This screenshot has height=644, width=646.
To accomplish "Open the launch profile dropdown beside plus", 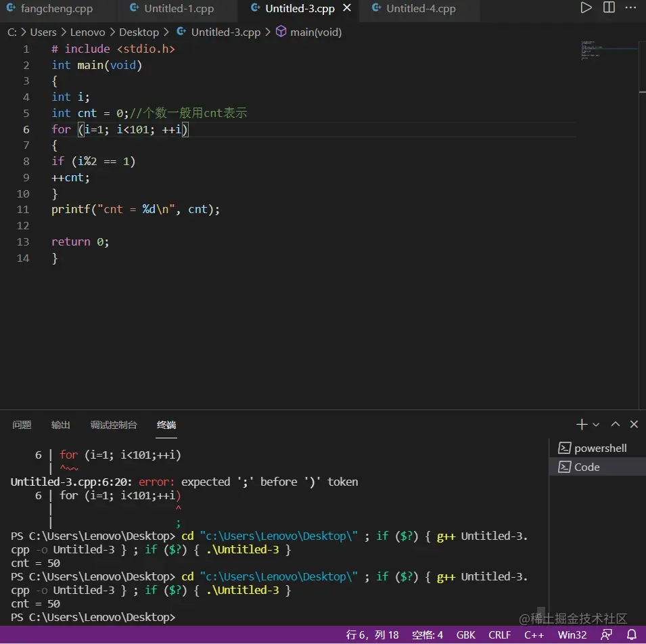I will [x=596, y=424].
